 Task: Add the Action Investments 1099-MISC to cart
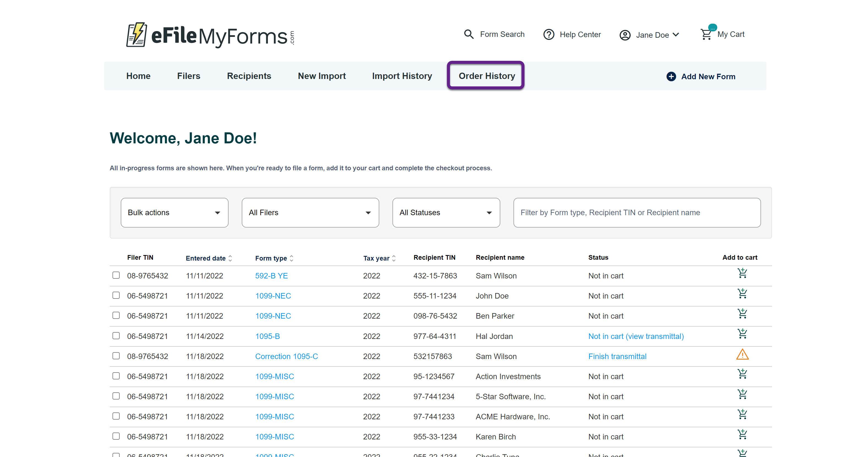[x=742, y=374]
